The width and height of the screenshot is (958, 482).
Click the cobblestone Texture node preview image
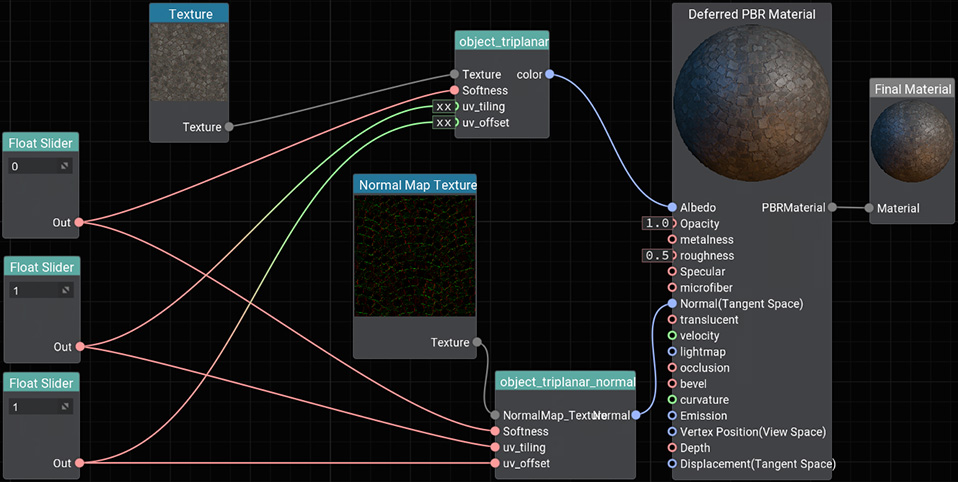click(189, 62)
